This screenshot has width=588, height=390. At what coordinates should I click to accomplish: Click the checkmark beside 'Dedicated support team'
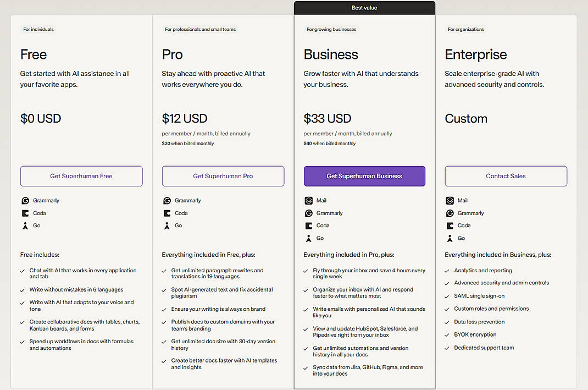pos(447,348)
